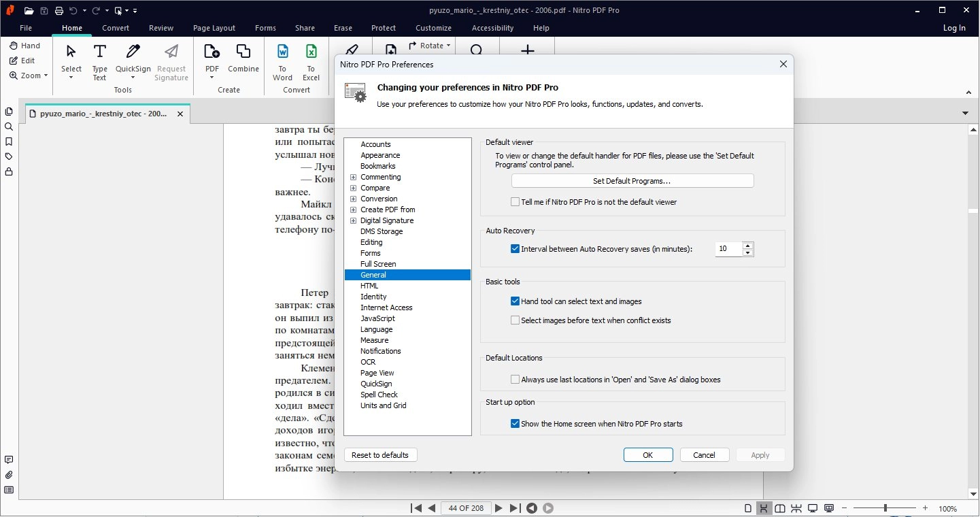Screen dimensions: 980x517
Task: Switch to the Page Layout ribbon tab
Action: pos(214,28)
